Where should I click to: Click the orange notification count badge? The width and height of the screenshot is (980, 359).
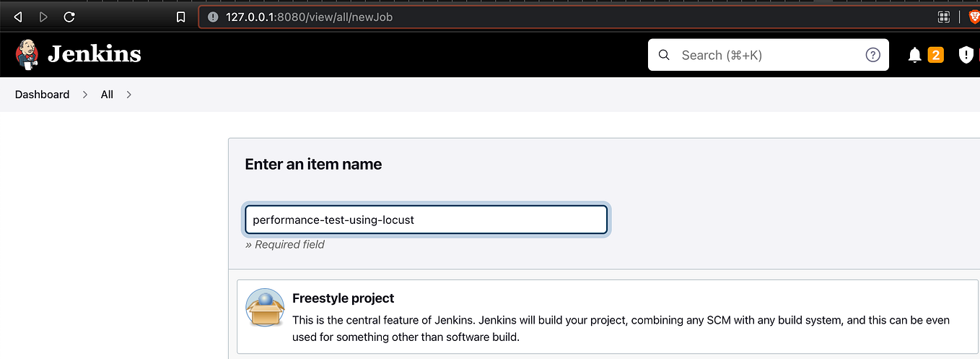click(936, 55)
